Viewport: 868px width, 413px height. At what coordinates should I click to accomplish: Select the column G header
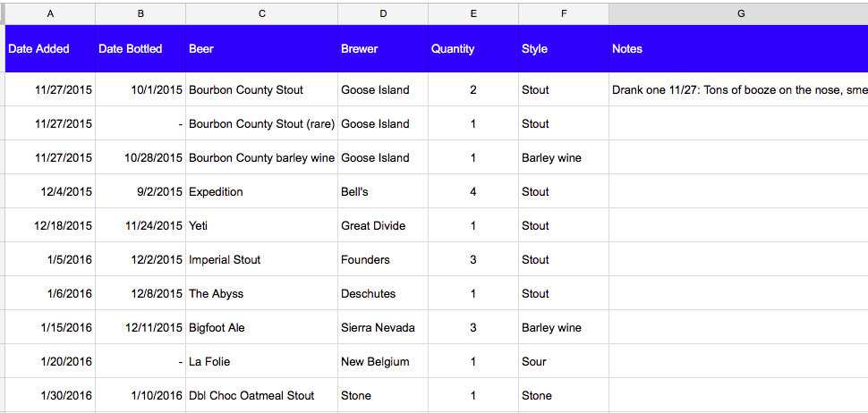738,13
